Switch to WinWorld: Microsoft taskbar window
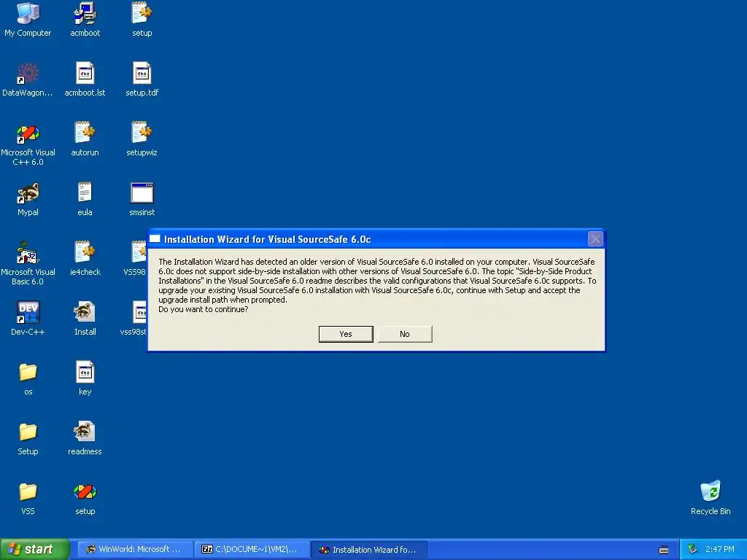 pos(135,550)
